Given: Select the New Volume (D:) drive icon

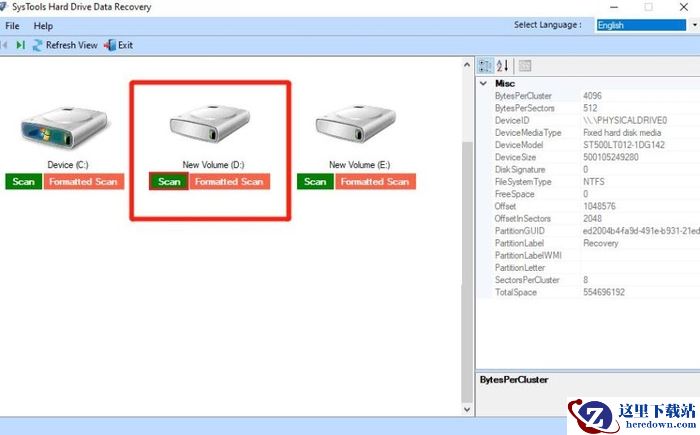Looking at the screenshot, I should tap(209, 124).
